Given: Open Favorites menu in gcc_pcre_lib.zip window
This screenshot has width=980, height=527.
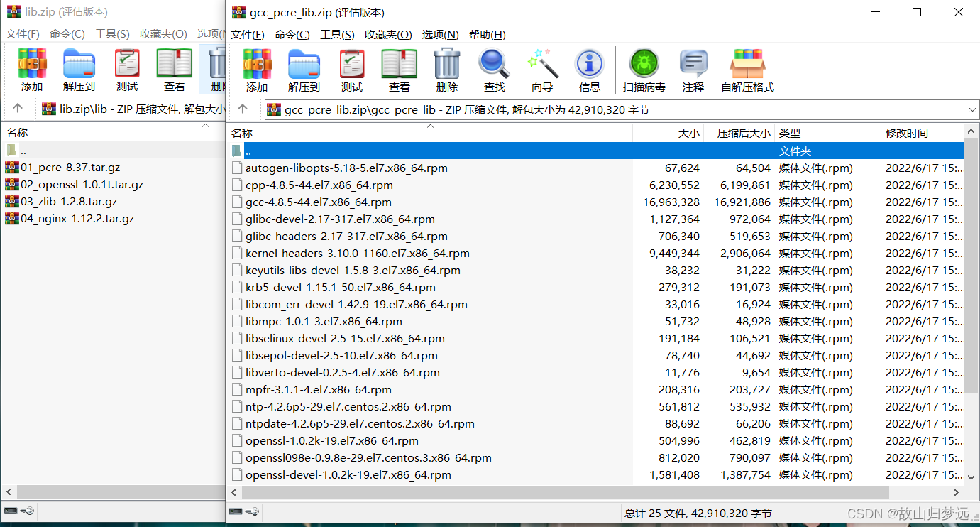Looking at the screenshot, I should [388, 35].
